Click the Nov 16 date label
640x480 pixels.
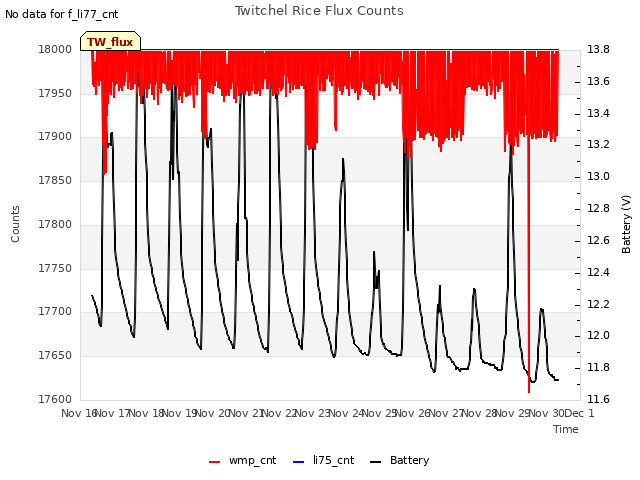(x=79, y=413)
